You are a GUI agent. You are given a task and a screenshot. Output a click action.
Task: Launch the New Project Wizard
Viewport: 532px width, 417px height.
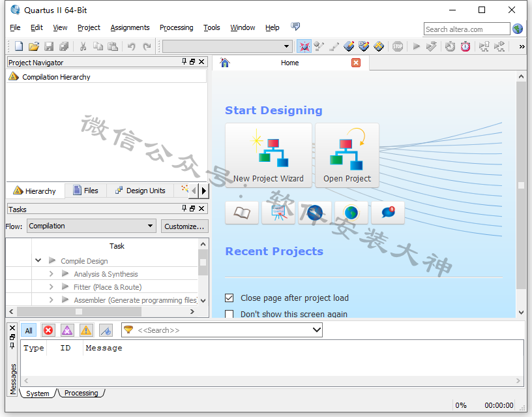pos(269,155)
